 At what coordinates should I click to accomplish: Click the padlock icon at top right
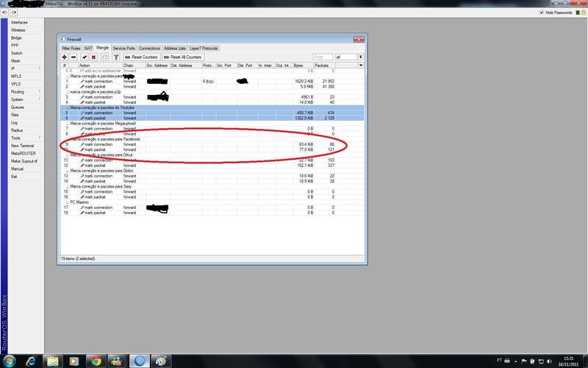pyautogui.click(x=583, y=13)
